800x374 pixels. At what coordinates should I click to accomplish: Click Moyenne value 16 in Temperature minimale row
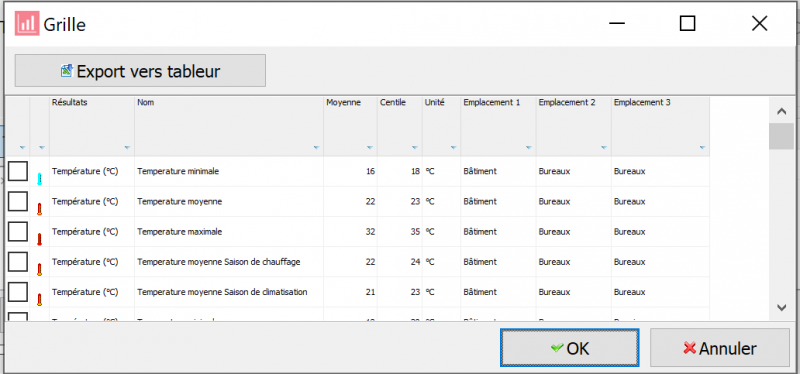(351, 171)
